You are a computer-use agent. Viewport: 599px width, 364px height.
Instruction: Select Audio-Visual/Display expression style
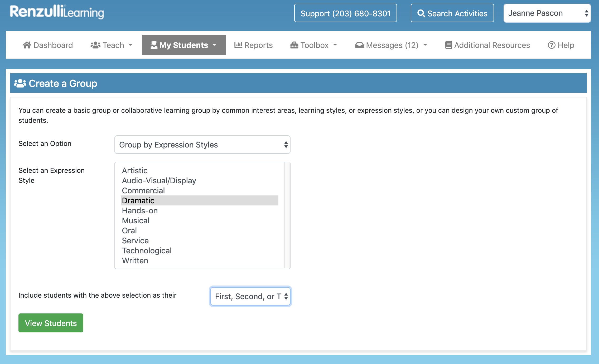[200, 180]
